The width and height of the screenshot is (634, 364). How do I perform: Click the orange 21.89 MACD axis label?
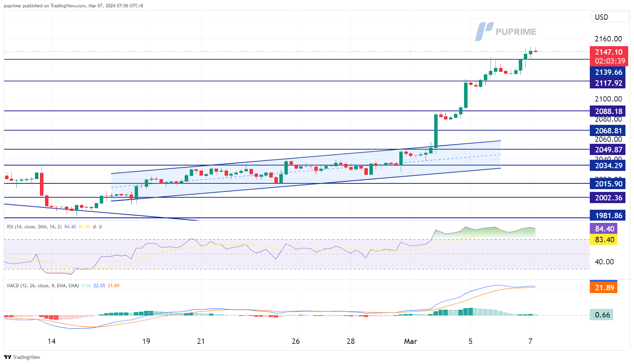603,288
